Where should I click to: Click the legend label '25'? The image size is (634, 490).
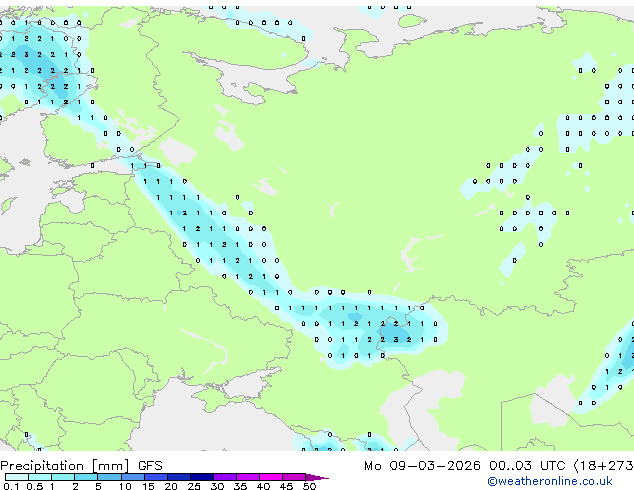(194, 486)
